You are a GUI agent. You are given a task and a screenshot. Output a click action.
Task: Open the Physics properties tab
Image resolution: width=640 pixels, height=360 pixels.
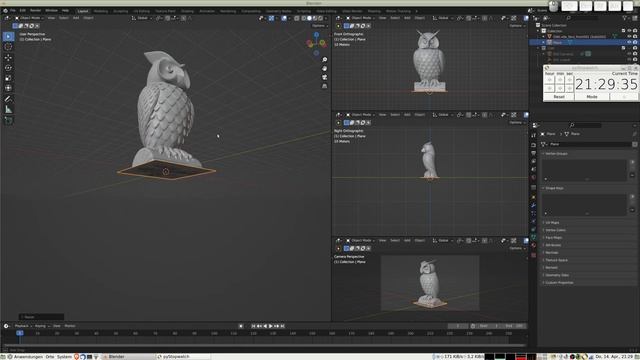533,221
